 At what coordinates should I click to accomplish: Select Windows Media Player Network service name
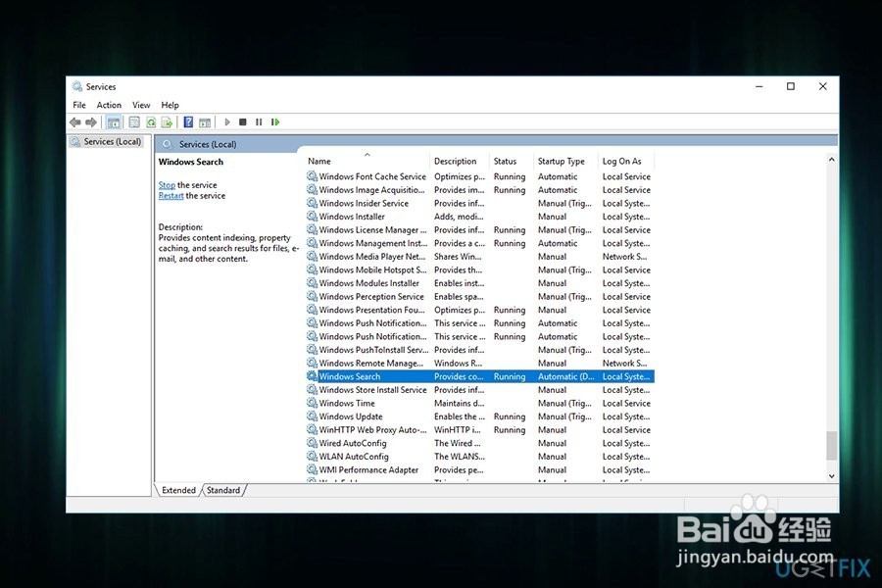[372, 256]
